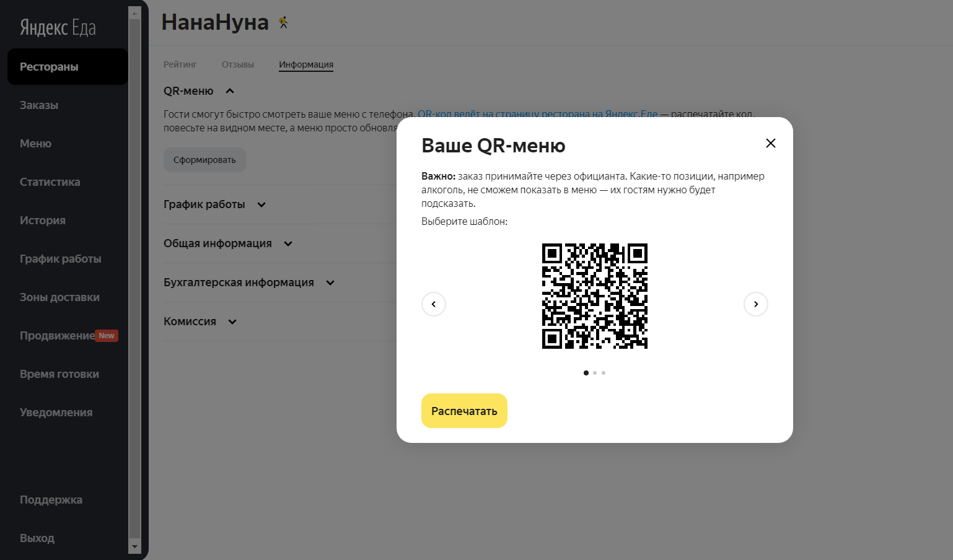953x560 pixels.
Task: Click the Ваше QR-меню dialog heading
Action: coord(493,146)
